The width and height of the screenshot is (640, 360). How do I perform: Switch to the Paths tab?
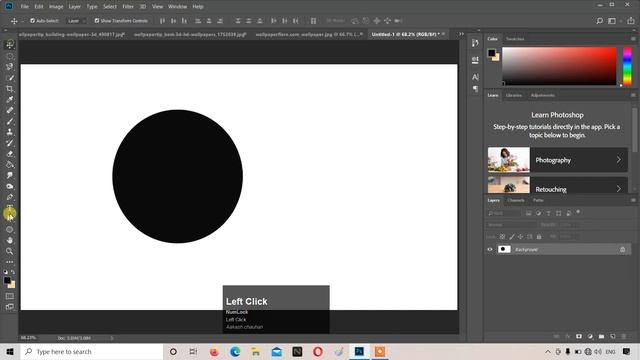point(538,200)
